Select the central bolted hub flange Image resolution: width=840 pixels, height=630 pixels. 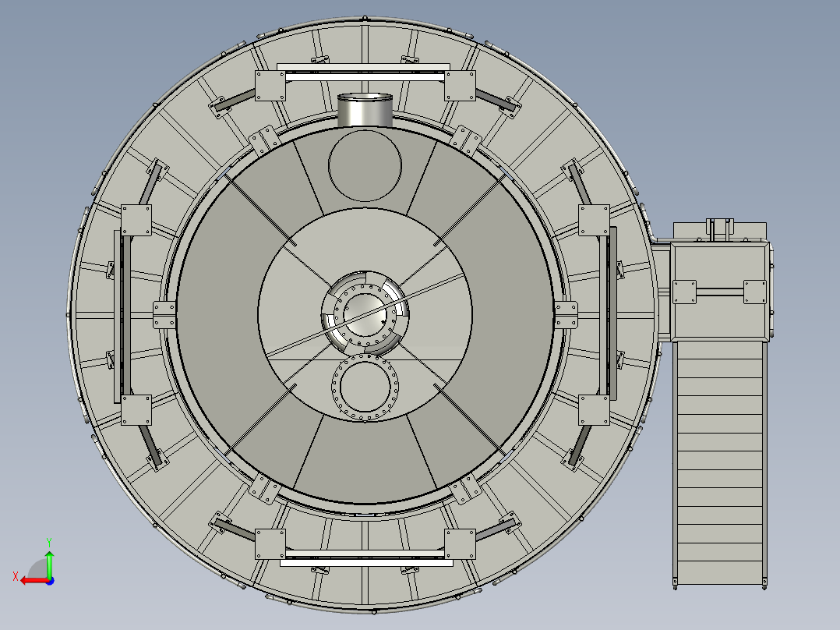[365, 313]
